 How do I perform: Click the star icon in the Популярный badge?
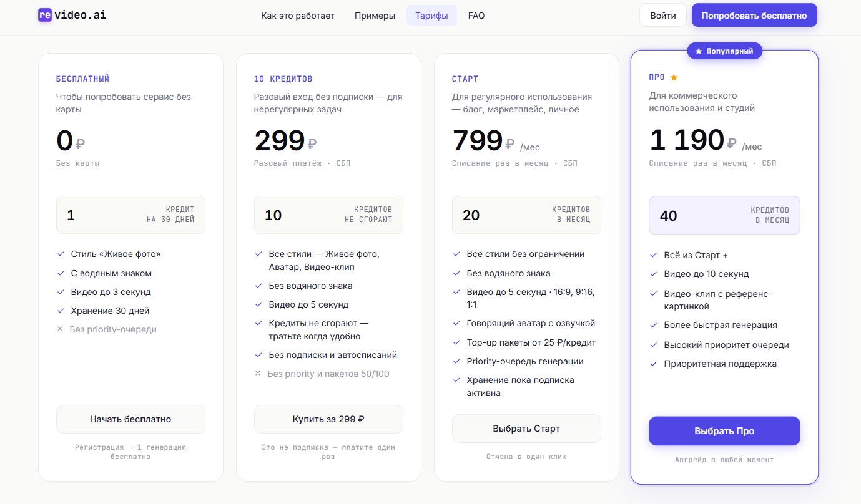click(x=699, y=51)
